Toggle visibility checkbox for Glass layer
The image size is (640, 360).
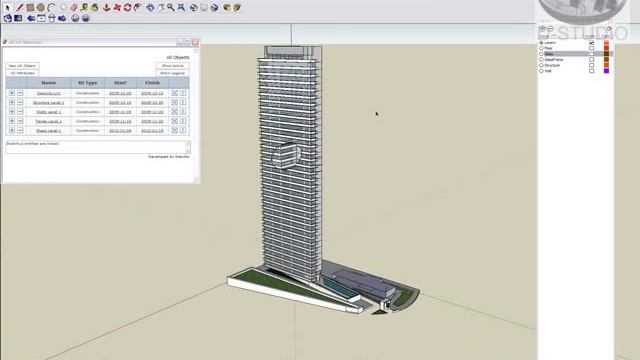click(x=591, y=54)
